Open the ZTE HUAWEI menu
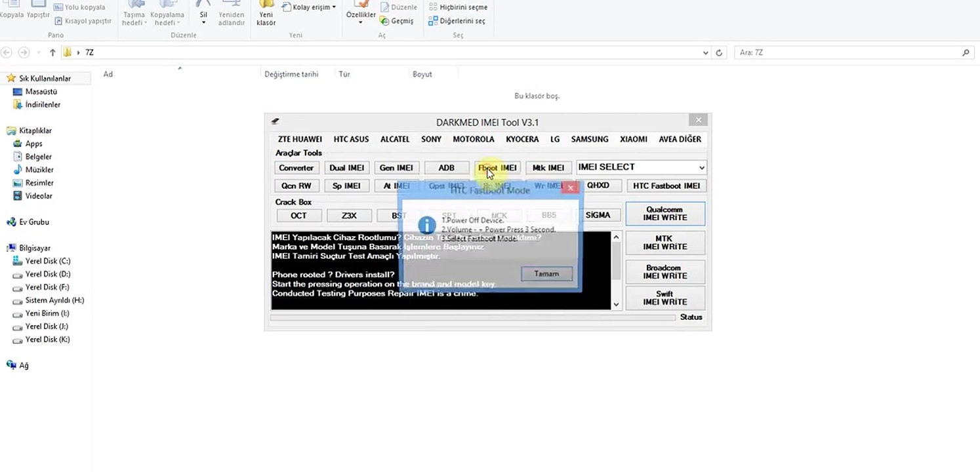 point(300,139)
